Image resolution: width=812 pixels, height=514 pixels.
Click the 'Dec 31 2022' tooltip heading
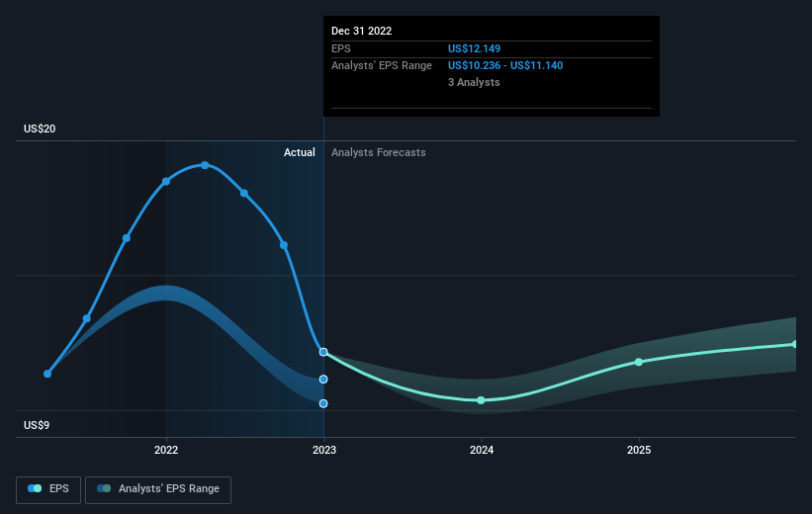(x=361, y=31)
